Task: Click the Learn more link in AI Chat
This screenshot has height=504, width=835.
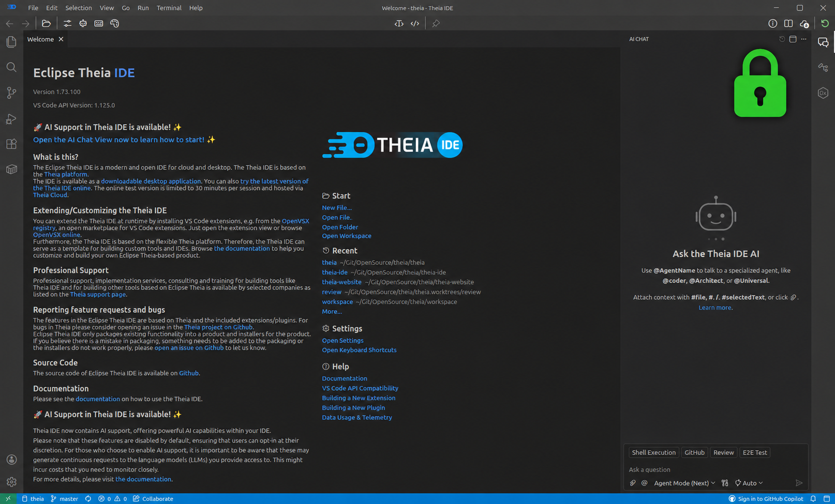Action: coord(715,308)
